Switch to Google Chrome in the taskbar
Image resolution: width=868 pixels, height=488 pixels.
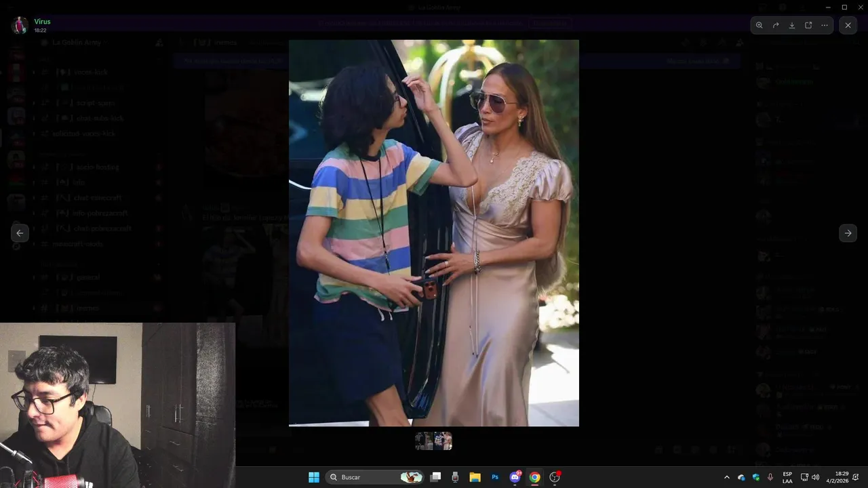click(534, 477)
